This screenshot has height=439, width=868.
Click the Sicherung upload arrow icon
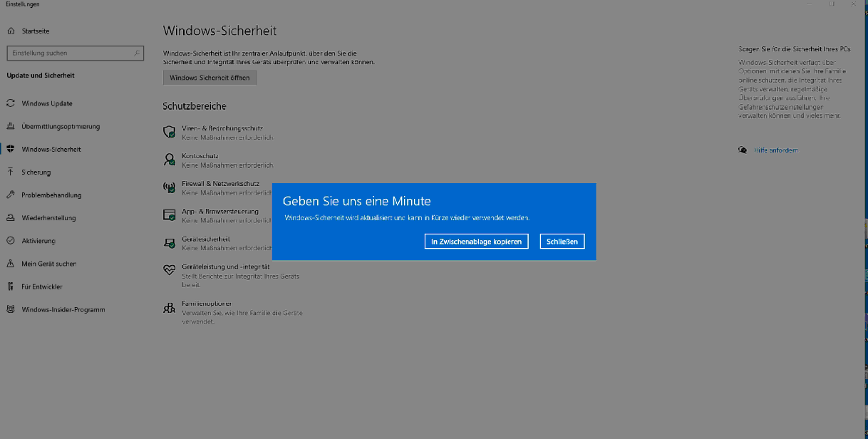coord(11,172)
